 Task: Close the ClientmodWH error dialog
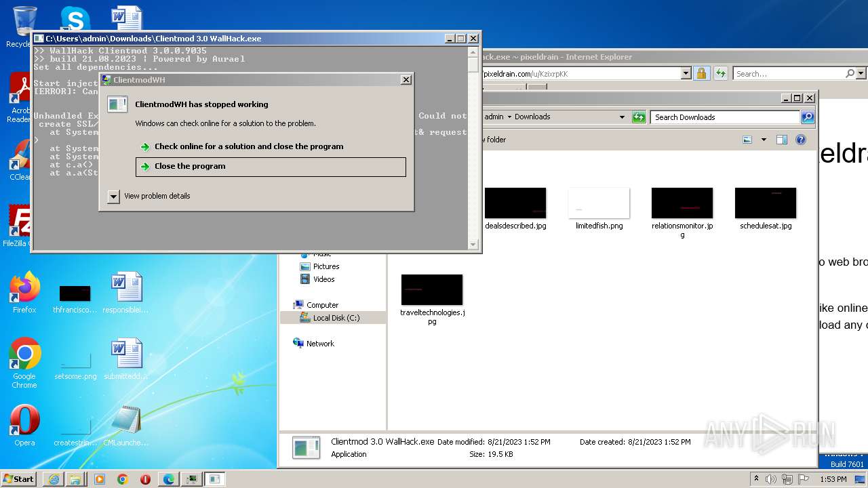click(x=406, y=80)
